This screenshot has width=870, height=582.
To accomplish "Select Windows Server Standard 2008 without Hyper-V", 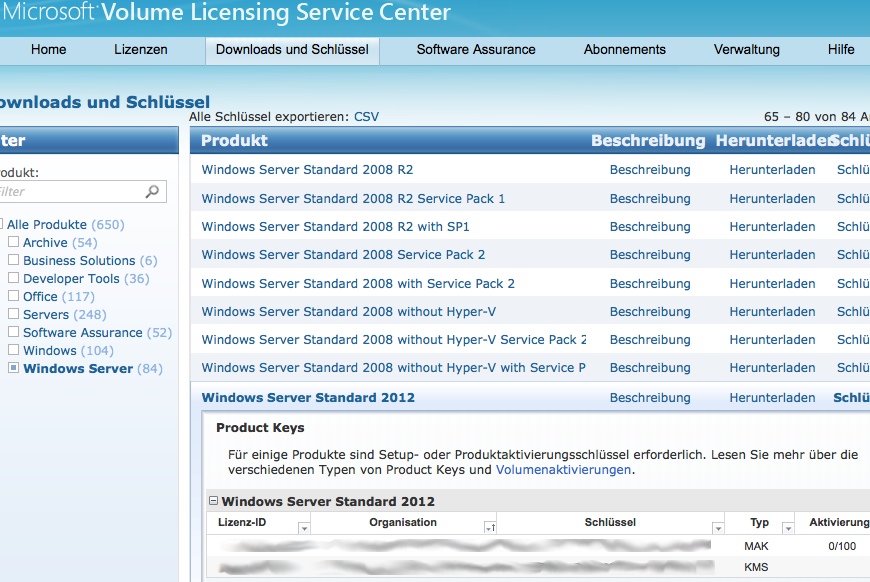I will pos(348,312).
